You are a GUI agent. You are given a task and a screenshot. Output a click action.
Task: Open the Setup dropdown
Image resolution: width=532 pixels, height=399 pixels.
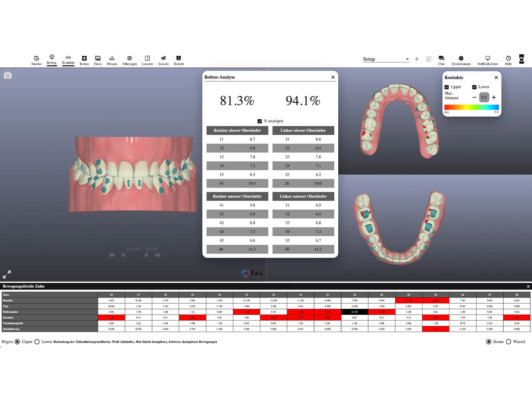pyautogui.click(x=386, y=59)
